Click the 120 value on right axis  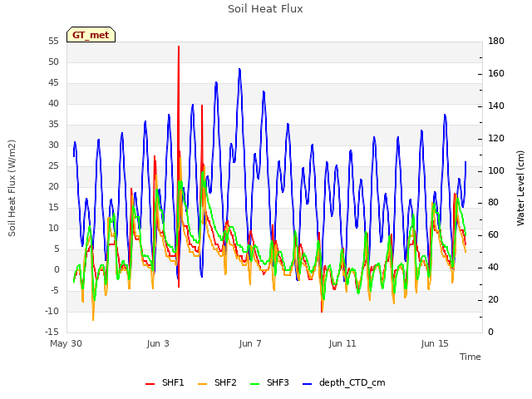496,139
